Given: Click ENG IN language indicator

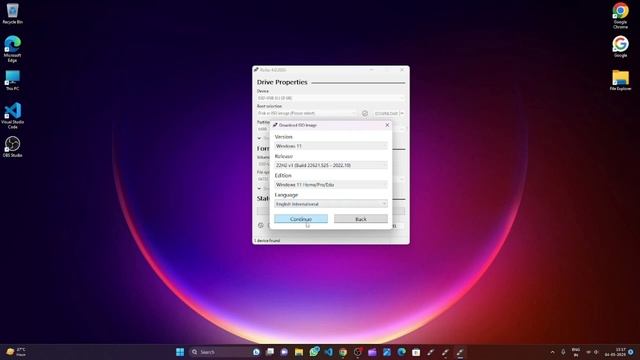Looking at the screenshot, I should tap(576, 352).
